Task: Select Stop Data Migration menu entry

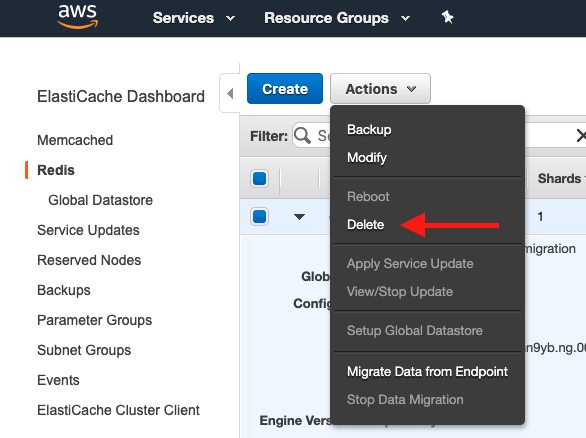Action: point(405,400)
